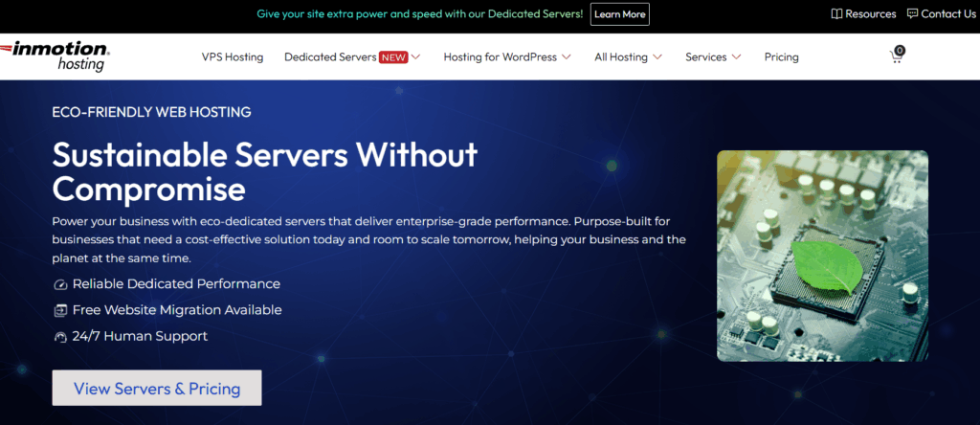Screen dimensions: 980x425
Task: Click the migration icon beside Free Website Migration
Action: (60, 310)
